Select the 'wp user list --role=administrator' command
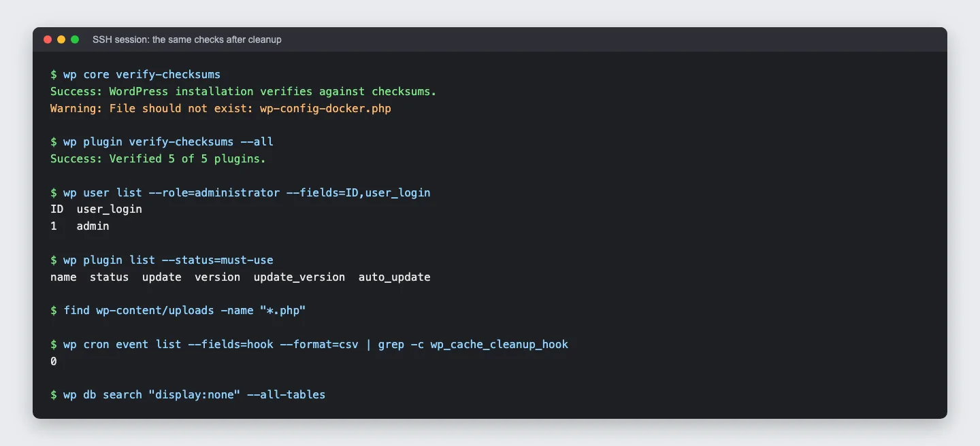Viewport: 980px width, 446px height. point(240,192)
